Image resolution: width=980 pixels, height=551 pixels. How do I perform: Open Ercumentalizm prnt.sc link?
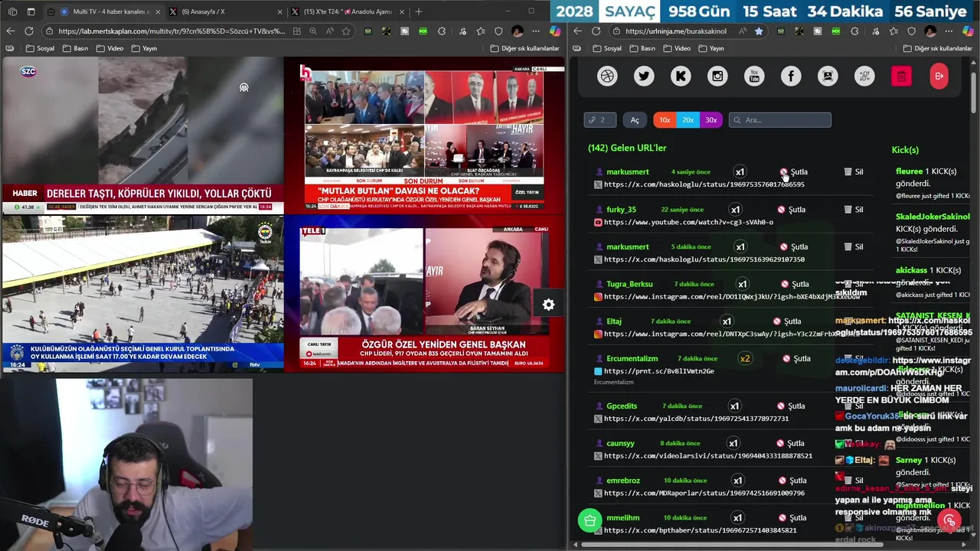tap(659, 371)
